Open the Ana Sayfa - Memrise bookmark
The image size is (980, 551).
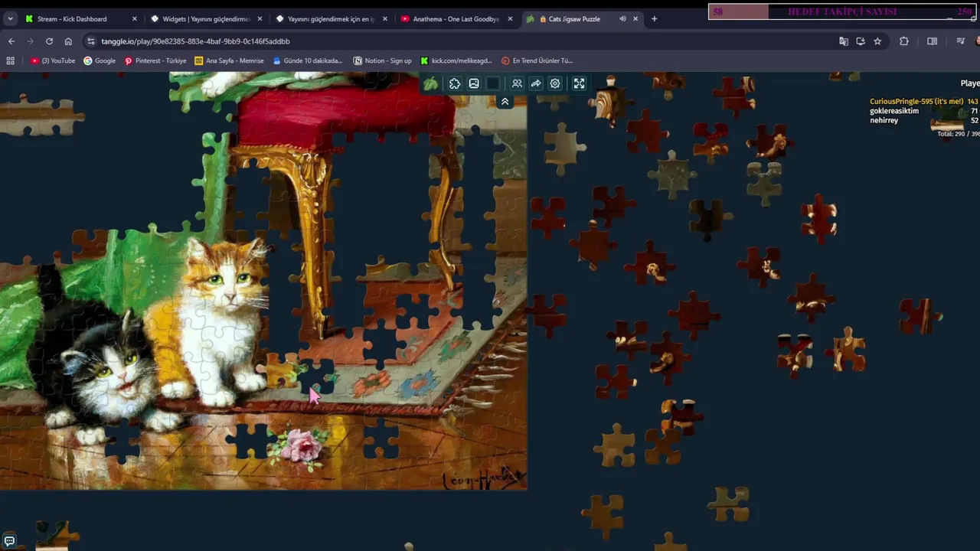229,60
